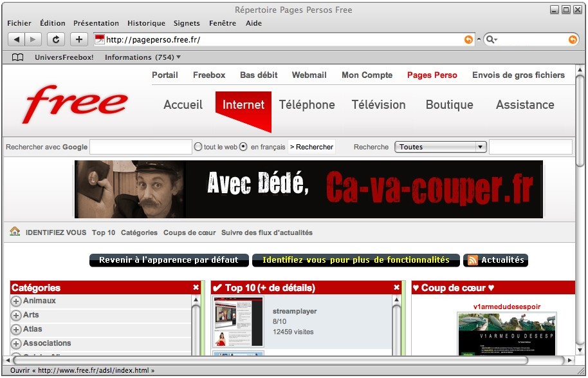Select the 'tout le web' radio button

click(198, 147)
